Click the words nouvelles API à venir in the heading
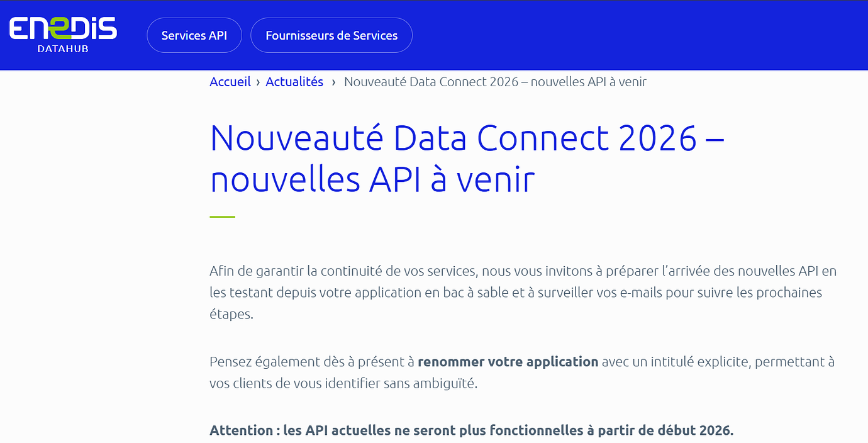This screenshot has height=443, width=868. [372, 181]
